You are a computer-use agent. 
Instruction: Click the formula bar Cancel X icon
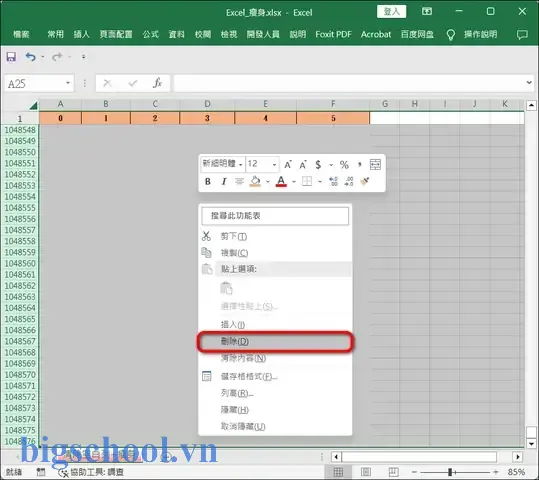point(107,83)
